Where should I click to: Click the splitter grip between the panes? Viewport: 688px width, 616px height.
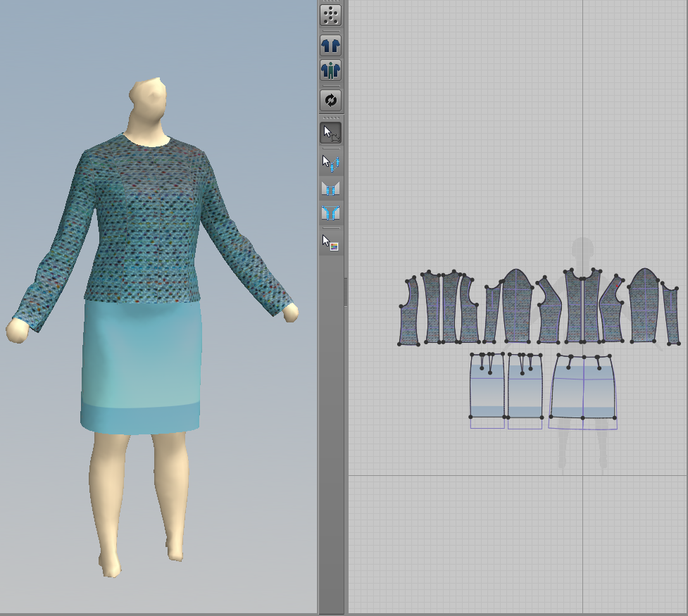point(346,291)
